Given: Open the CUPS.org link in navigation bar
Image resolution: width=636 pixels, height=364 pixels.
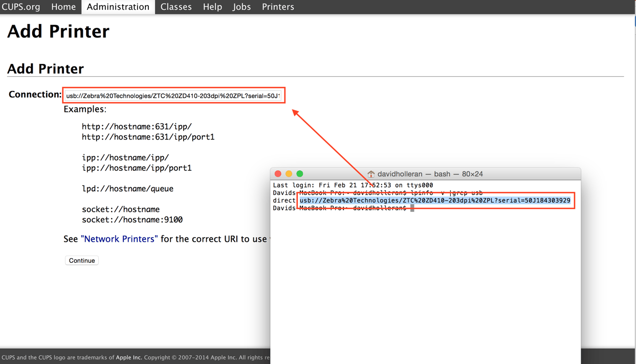Looking at the screenshot, I should click(21, 7).
